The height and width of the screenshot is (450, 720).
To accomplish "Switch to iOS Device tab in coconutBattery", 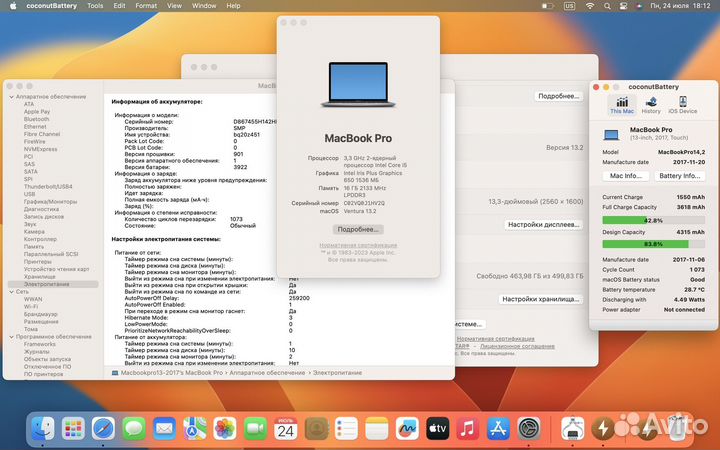I will pyautogui.click(x=682, y=105).
